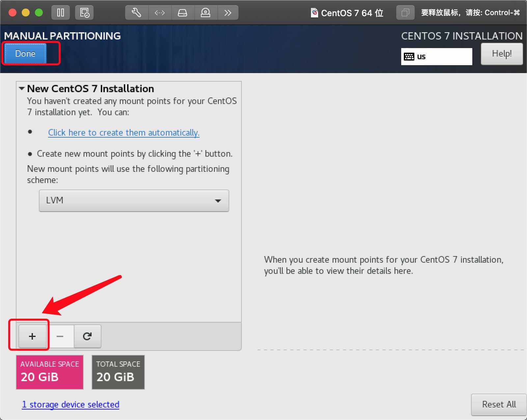Reload storage configuration refresh icon

87,336
